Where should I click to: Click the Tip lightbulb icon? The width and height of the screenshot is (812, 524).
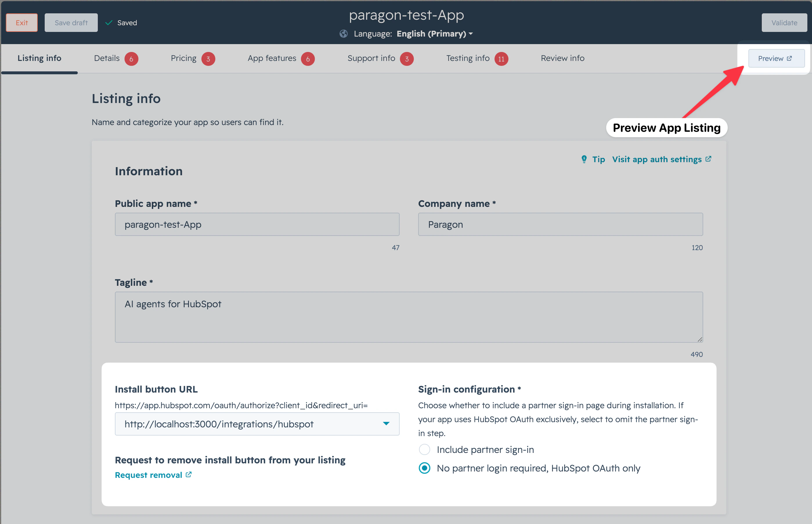(x=584, y=159)
